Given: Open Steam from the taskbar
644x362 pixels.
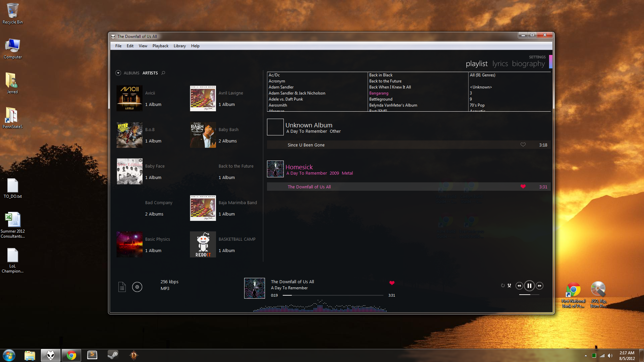Looking at the screenshot, I should (113, 355).
